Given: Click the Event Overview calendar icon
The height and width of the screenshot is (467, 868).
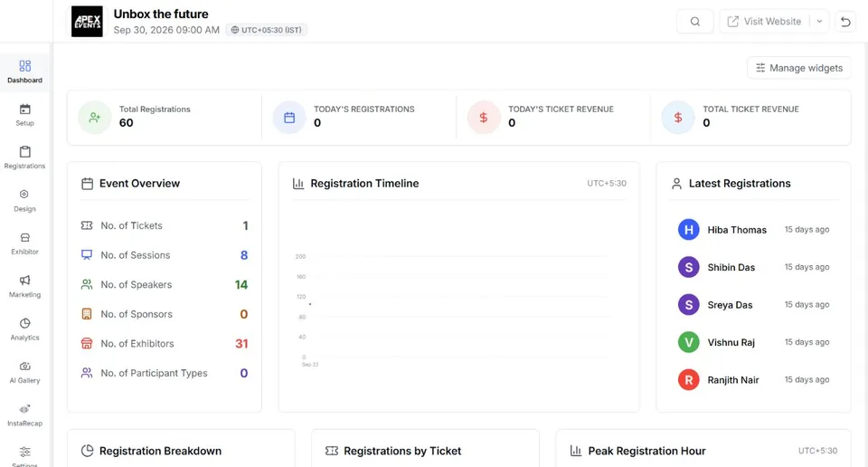Looking at the screenshot, I should [88, 184].
